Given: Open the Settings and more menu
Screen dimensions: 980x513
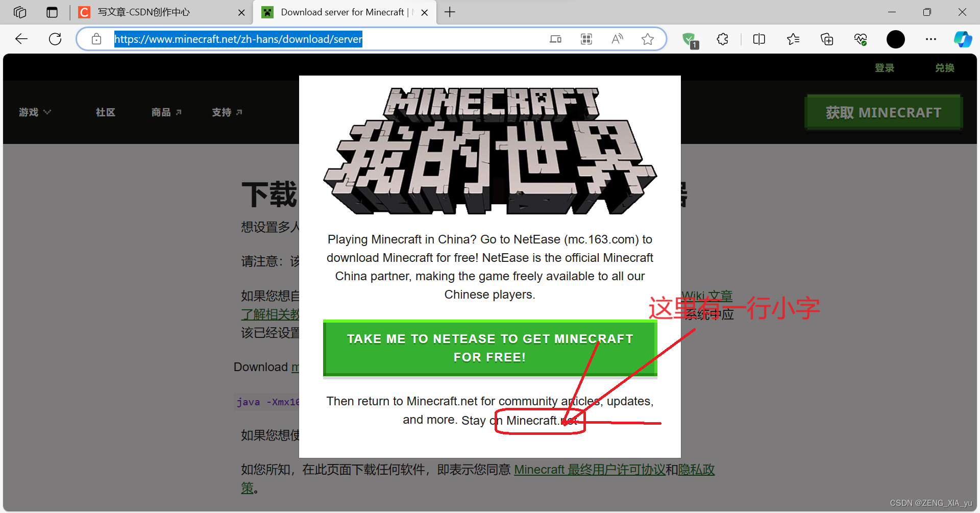Looking at the screenshot, I should (930, 39).
